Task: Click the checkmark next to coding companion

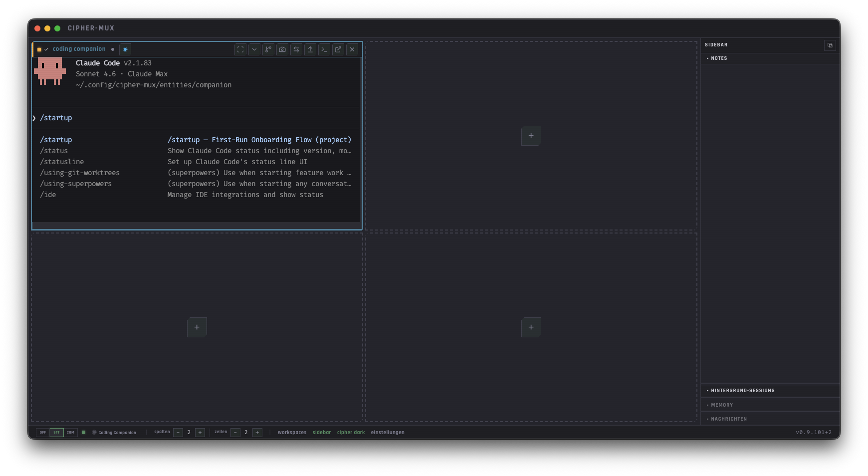Action: click(x=46, y=49)
